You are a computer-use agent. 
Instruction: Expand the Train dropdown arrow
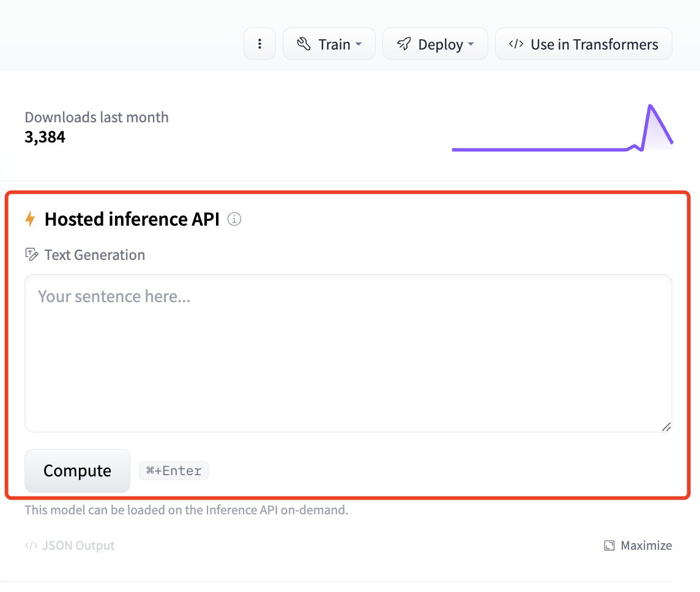tap(359, 44)
